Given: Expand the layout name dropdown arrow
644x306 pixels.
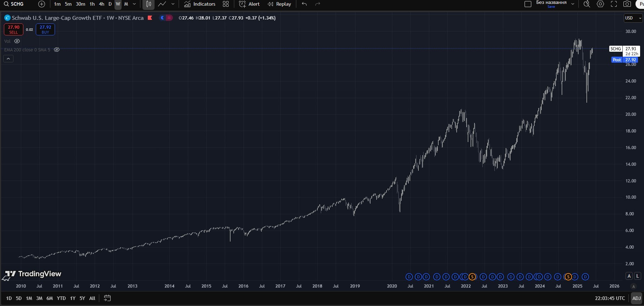Looking at the screenshot, I should point(573,4).
